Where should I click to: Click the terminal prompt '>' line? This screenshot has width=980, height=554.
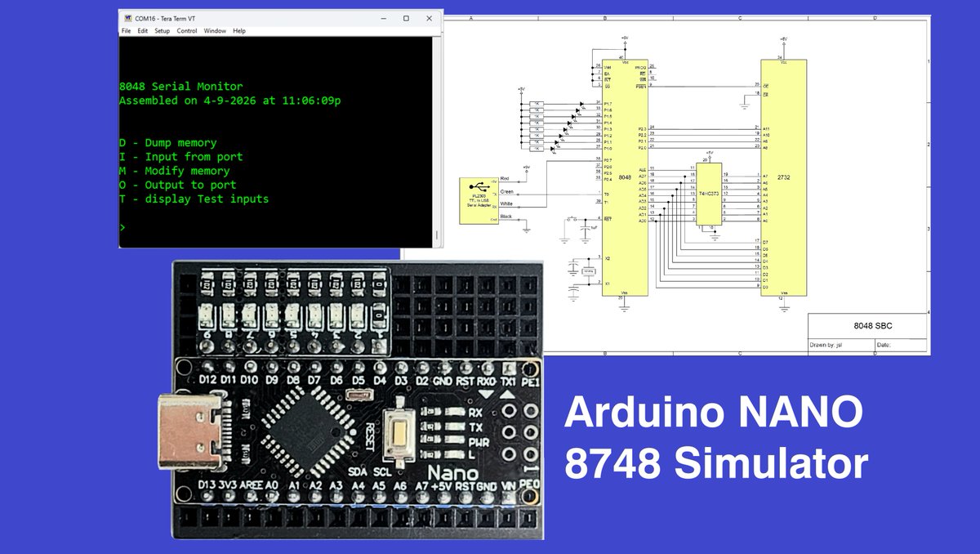pyautogui.click(x=122, y=228)
